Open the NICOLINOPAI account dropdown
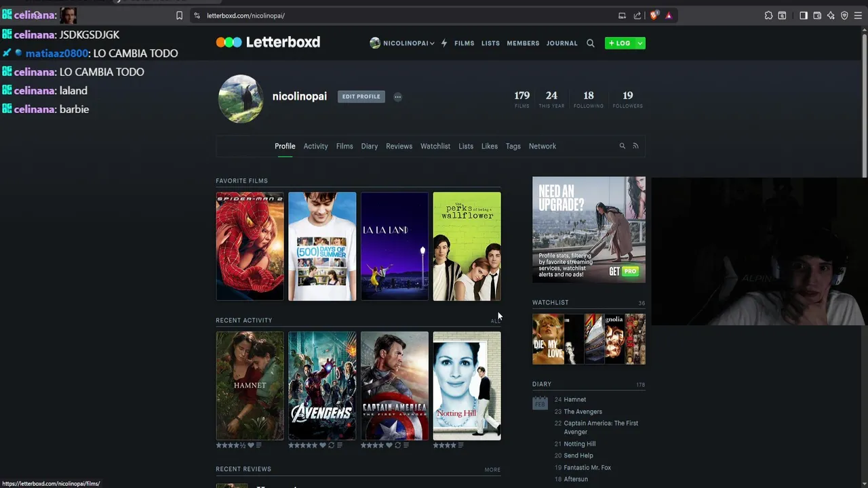The image size is (868, 488). click(402, 43)
